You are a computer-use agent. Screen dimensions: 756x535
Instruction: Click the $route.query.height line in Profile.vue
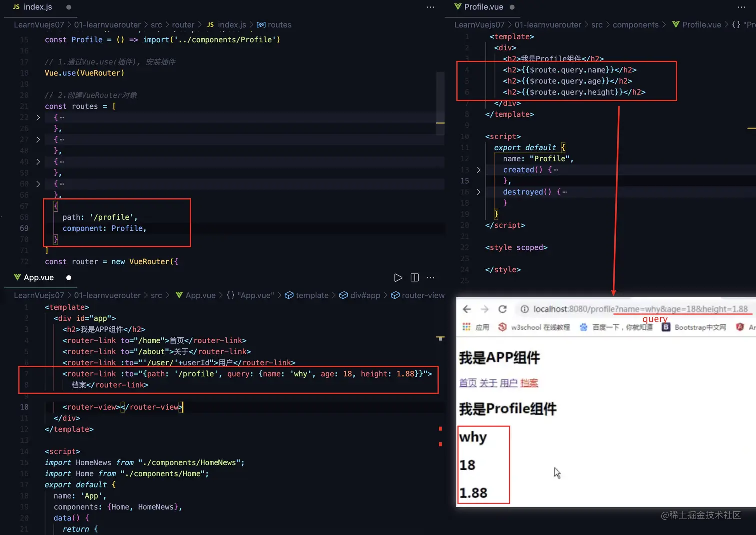(574, 92)
